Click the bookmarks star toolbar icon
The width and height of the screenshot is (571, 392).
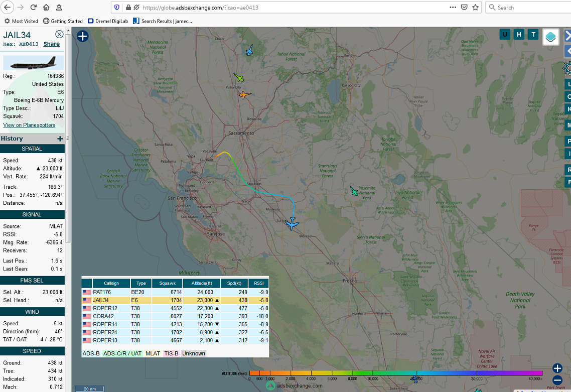[59, 8]
